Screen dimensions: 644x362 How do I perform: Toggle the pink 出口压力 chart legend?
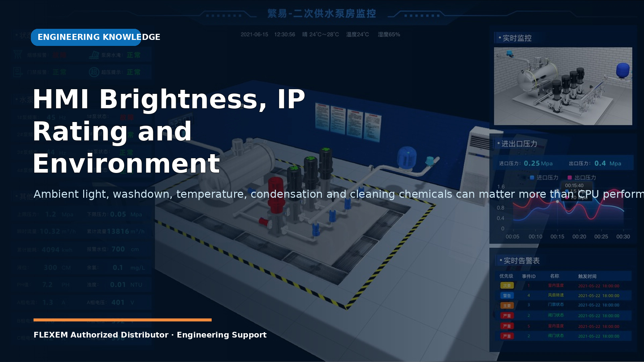click(x=582, y=177)
